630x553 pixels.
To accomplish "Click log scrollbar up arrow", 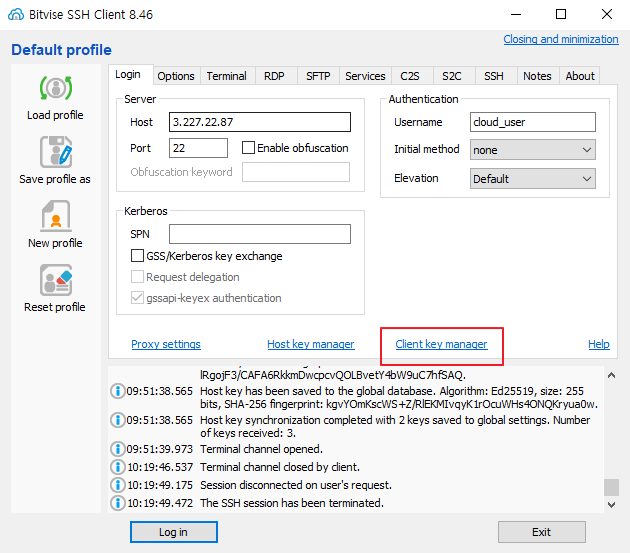I will pyautogui.click(x=612, y=375).
